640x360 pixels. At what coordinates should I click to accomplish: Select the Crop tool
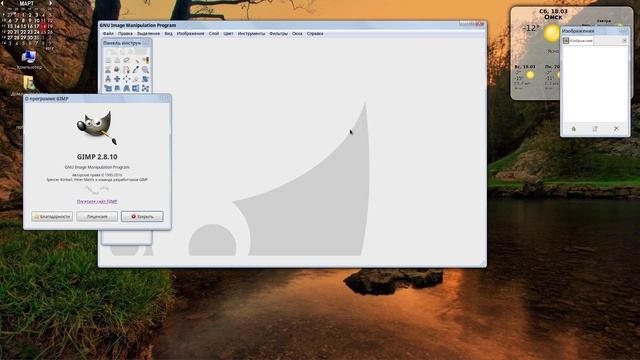click(x=136, y=79)
